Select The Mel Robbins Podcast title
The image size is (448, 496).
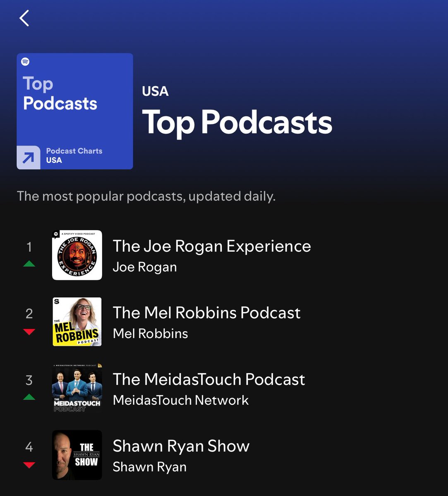[x=207, y=313]
